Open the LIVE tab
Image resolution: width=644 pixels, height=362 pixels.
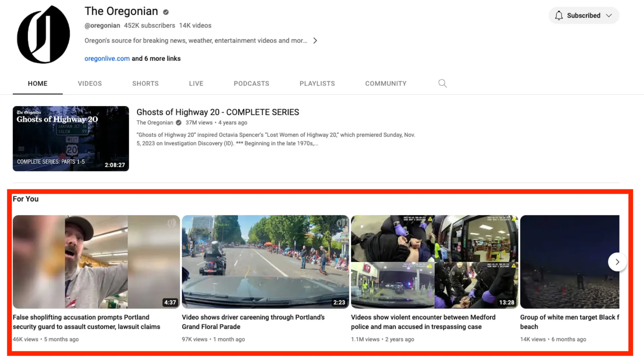(196, 83)
